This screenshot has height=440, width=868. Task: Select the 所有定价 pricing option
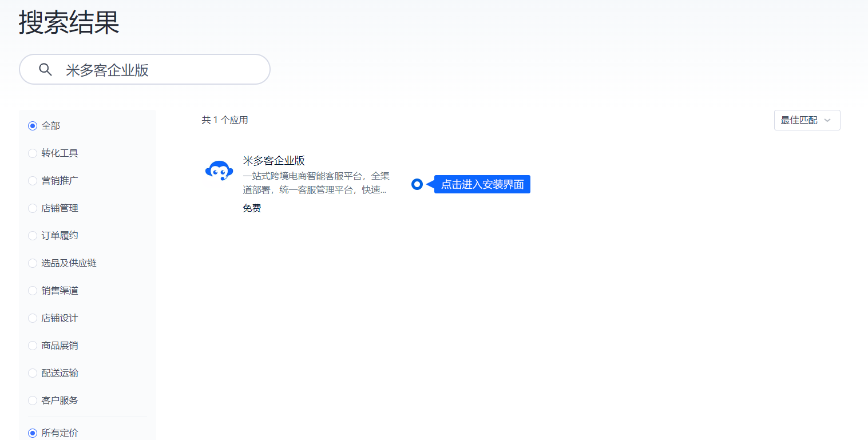point(33,433)
